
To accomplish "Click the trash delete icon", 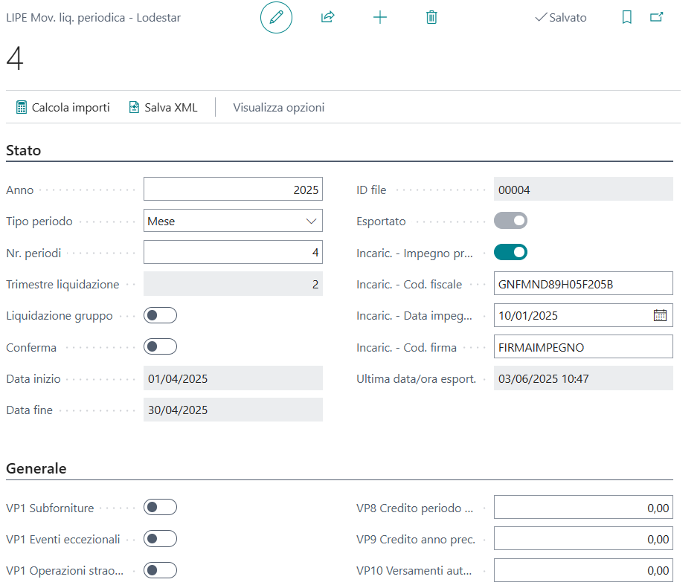I will 431,18.
